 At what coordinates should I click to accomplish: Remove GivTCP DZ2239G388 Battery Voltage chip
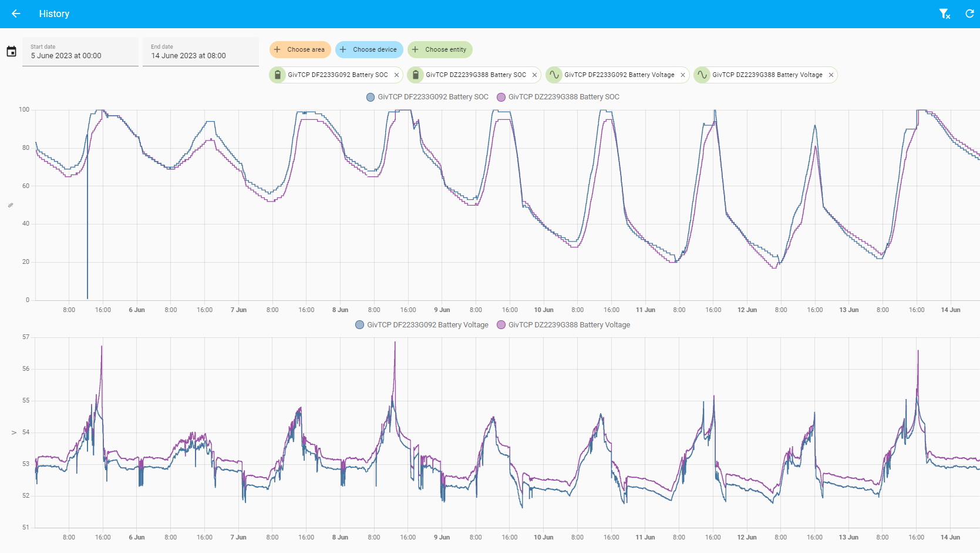coord(831,75)
